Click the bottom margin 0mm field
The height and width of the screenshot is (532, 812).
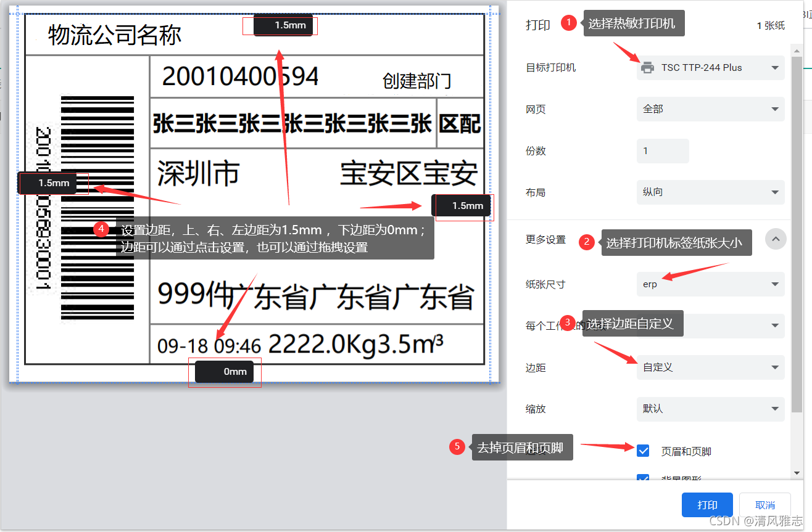tap(225, 372)
